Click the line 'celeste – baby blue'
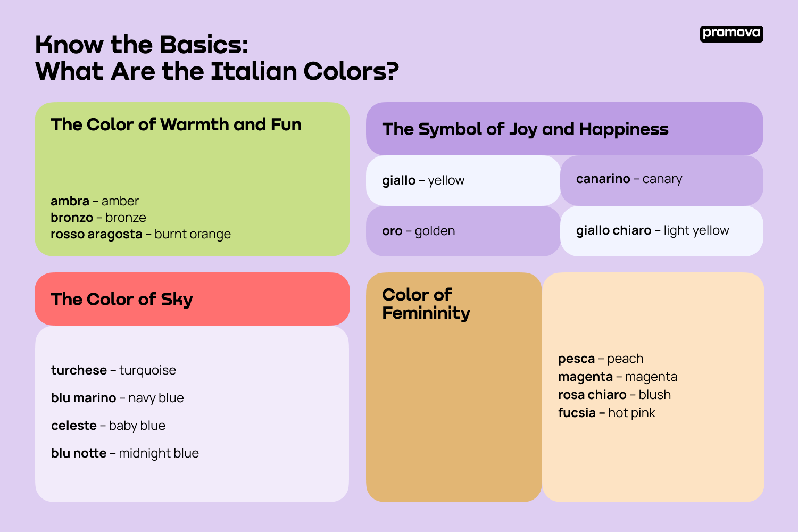798x532 pixels. coord(109,426)
